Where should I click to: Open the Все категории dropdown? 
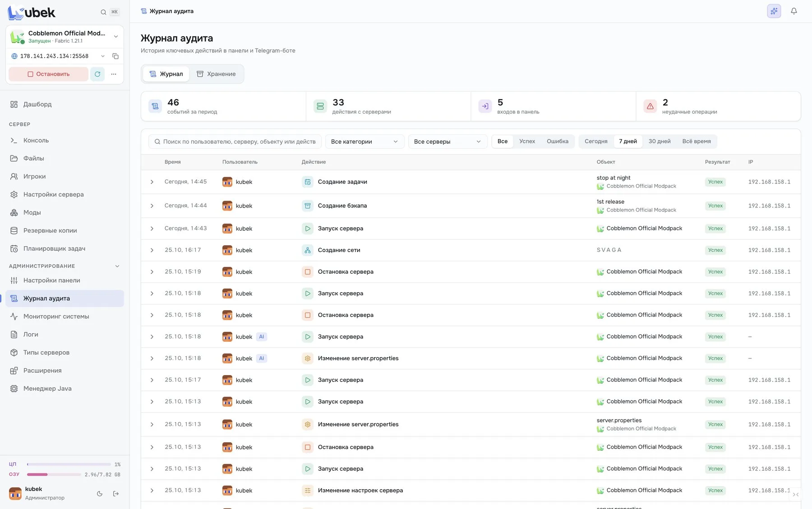click(x=364, y=142)
